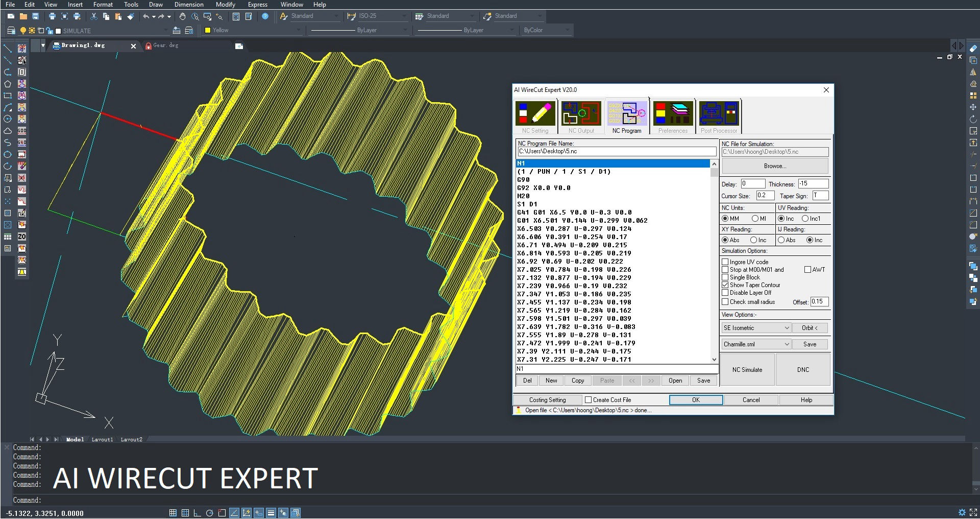Viewport: 980px width, 519px height.
Task: Enable the Single Block checkbox
Action: tap(725, 277)
